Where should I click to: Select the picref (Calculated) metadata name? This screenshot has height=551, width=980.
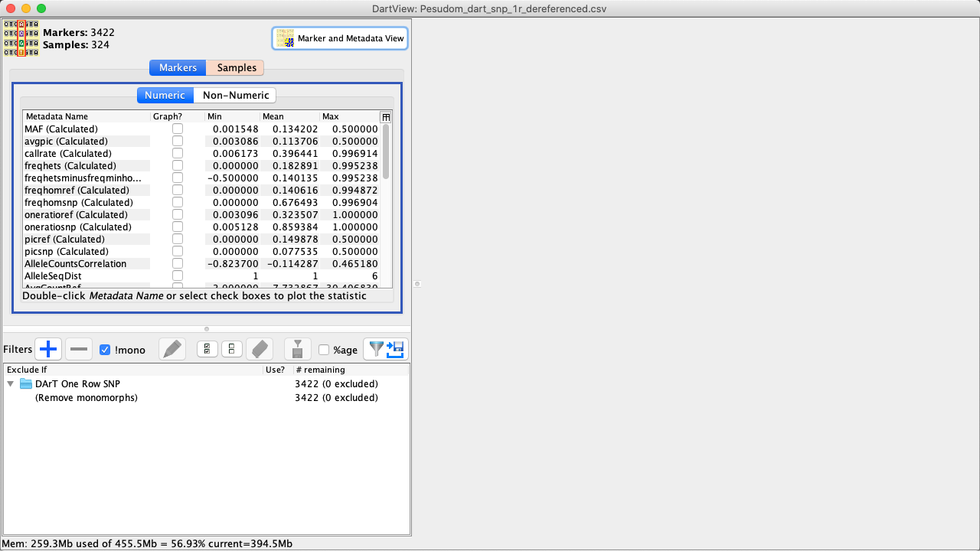click(x=64, y=239)
